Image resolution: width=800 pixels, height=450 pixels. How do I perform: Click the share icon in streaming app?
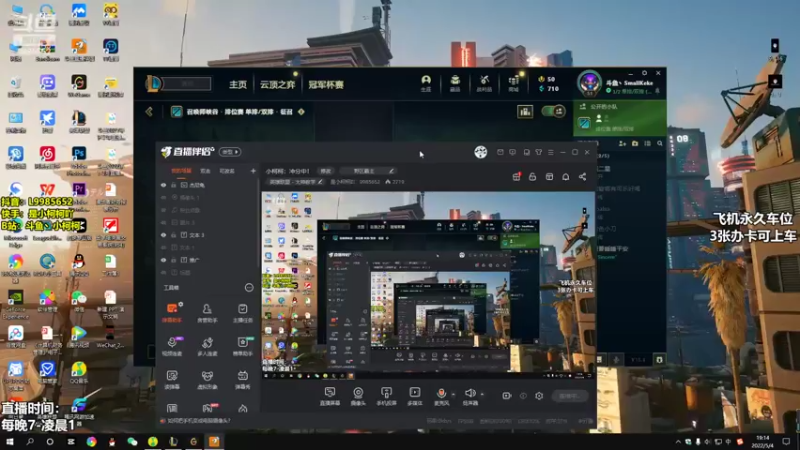(x=582, y=177)
